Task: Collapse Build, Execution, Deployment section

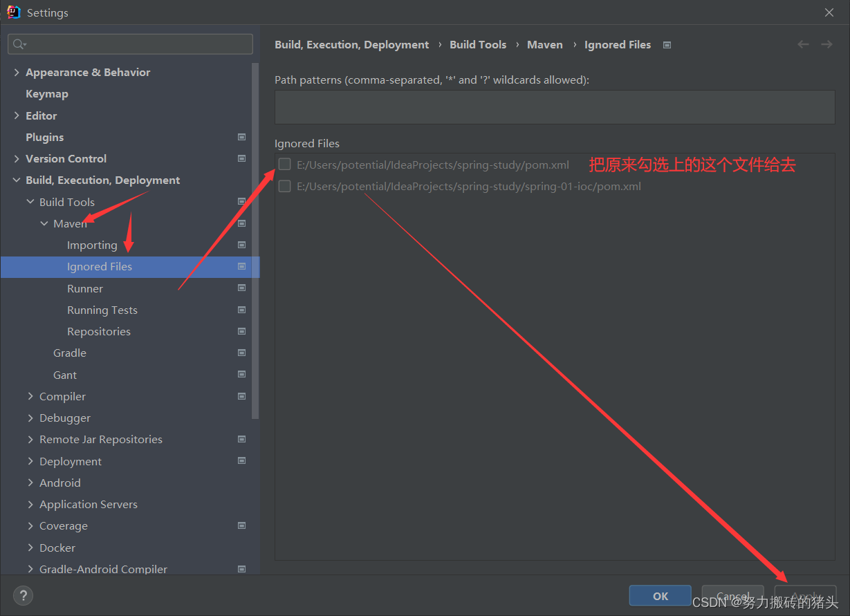Action: click(x=17, y=180)
